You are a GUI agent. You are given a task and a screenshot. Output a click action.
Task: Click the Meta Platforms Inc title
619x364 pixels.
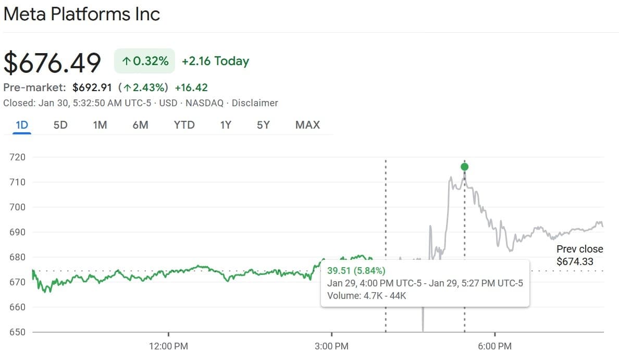(x=81, y=14)
